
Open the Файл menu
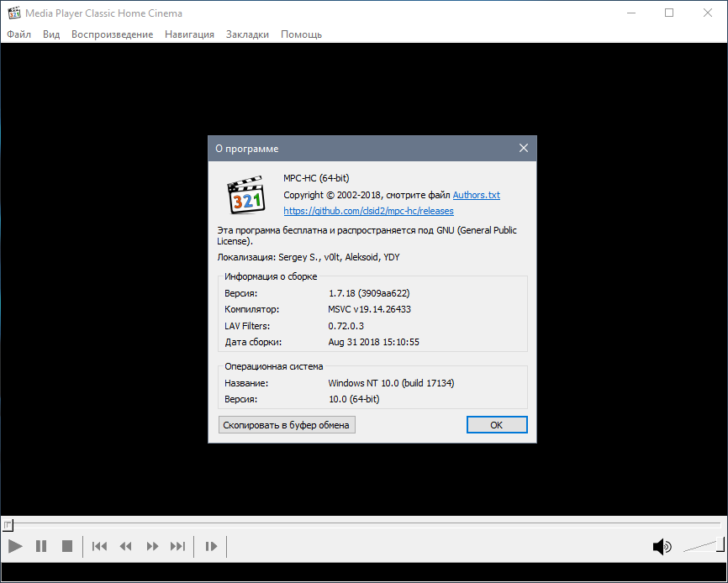click(19, 34)
